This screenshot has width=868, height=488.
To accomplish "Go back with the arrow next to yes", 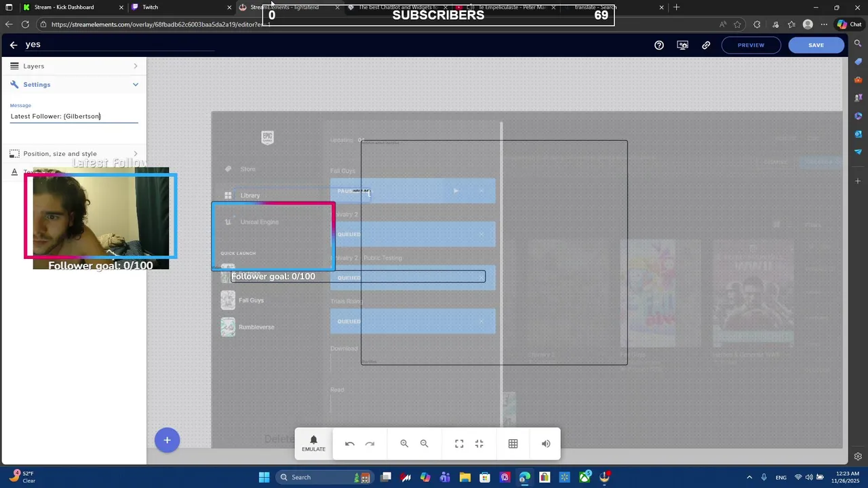I will (x=14, y=45).
